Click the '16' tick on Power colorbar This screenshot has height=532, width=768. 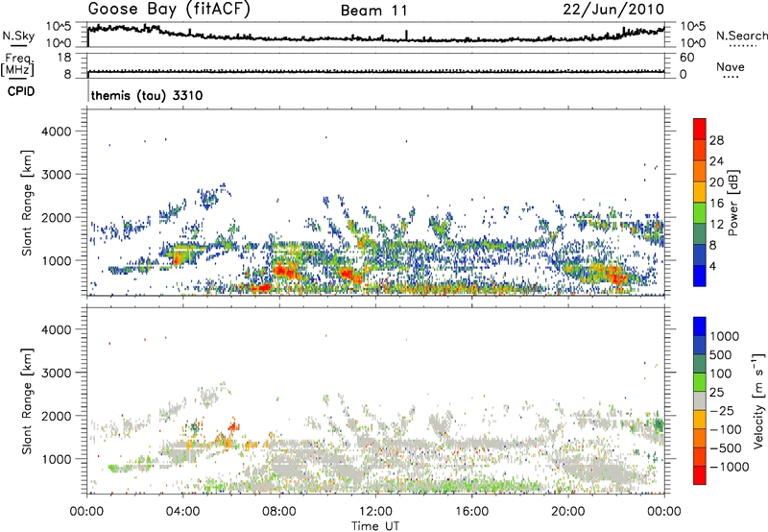tap(716, 204)
